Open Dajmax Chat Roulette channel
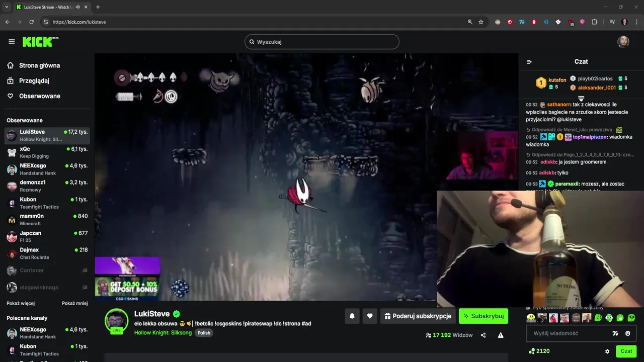The height and width of the screenshot is (362, 644). [x=47, y=253]
